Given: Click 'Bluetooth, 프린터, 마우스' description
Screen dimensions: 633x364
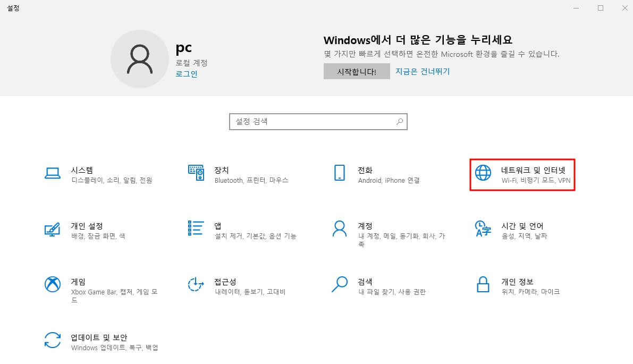Looking at the screenshot, I should pyautogui.click(x=251, y=180).
